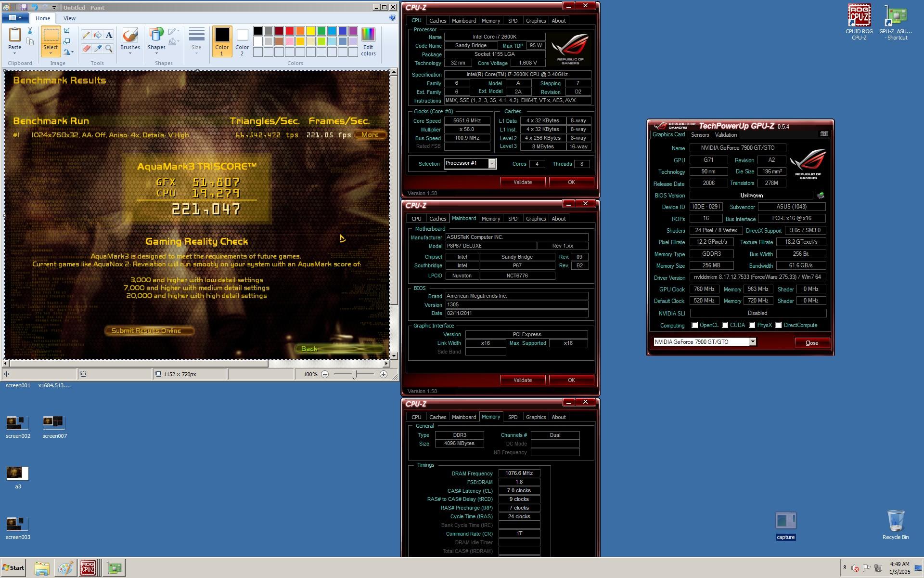Select the Eraser tool in Paint
The height and width of the screenshot is (578, 924).
86,48
